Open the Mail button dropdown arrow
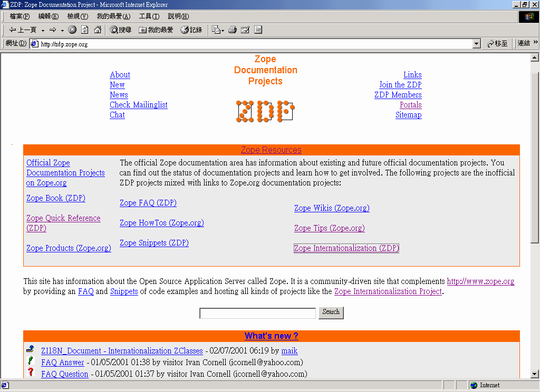This screenshot has height=392, width=540. (223, 31)
